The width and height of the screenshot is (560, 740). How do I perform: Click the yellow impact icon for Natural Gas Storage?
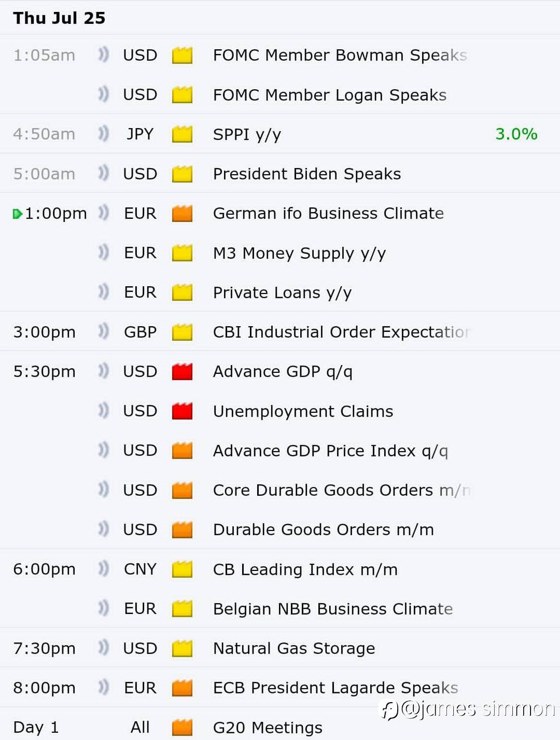[x=182, y=648]
